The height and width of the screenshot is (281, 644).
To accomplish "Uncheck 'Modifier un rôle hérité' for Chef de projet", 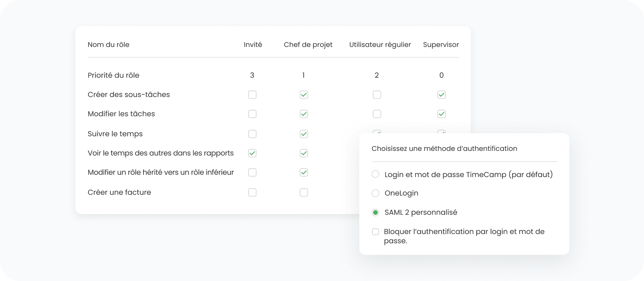I will click(304, 172).
